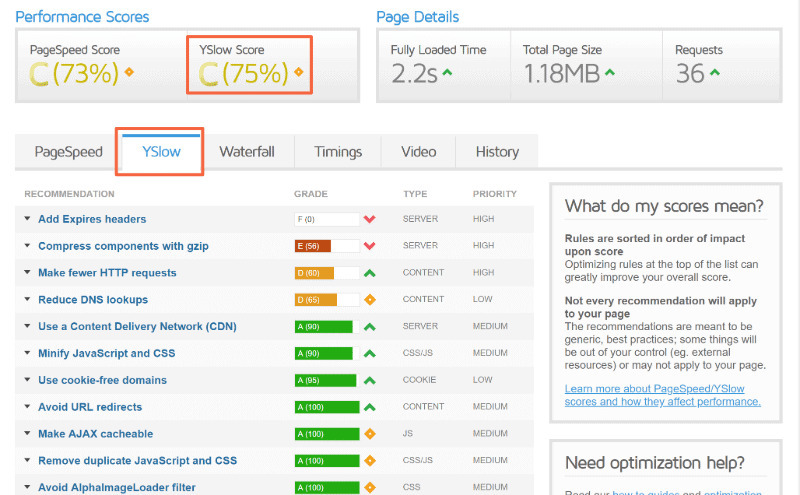Open Reduce DNS lookups link
800x495 pixels.
pyautogui.click(x=93, y=300)
